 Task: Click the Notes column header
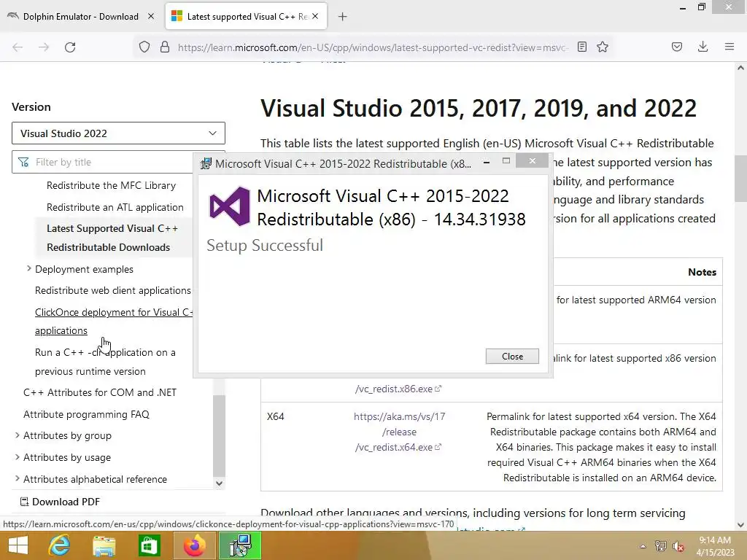coord(702,272)
